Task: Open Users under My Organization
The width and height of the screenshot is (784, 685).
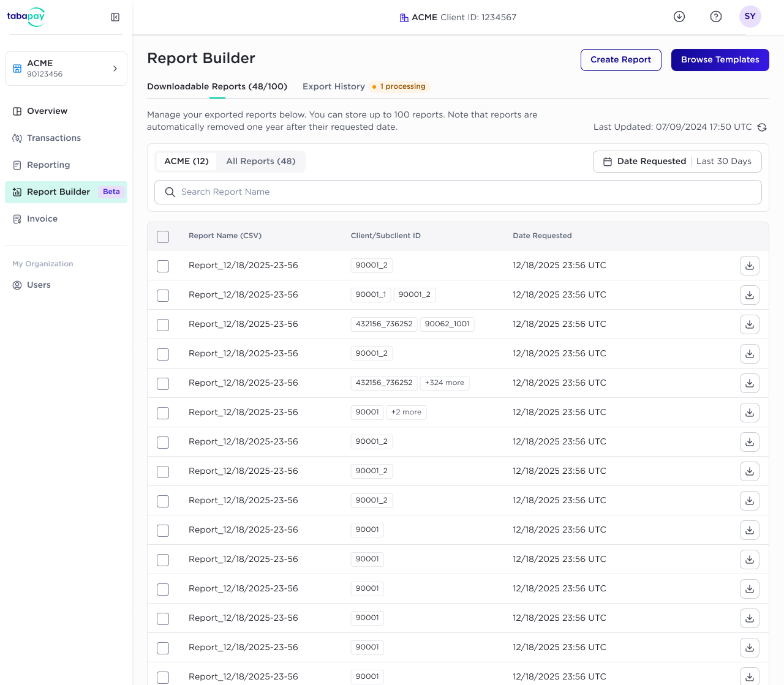Action: 66,285
